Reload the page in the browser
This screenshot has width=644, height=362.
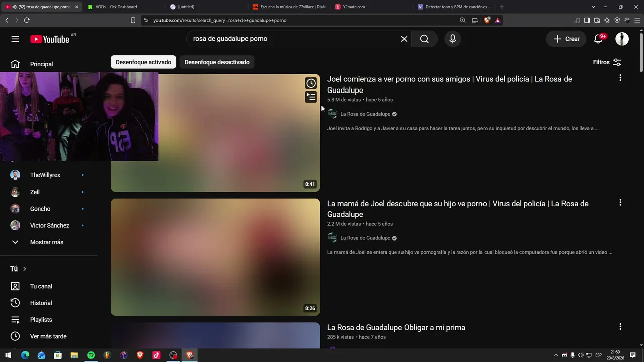coord(27,20)
